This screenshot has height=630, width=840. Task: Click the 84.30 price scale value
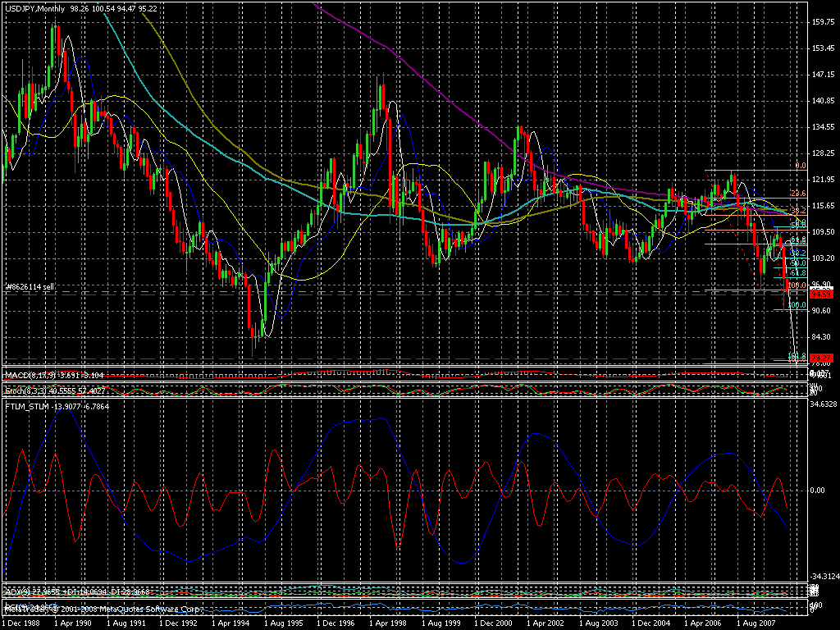click(822, 337)
